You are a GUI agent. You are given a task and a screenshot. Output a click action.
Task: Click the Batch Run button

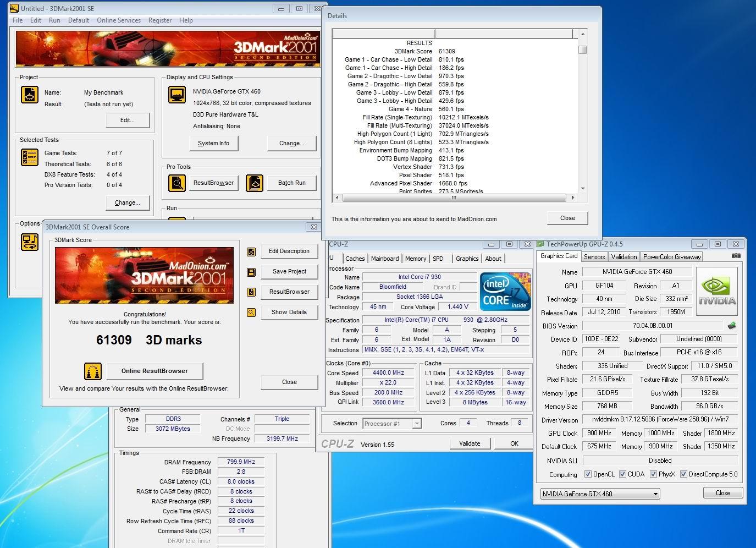click(x=291, y=183)
